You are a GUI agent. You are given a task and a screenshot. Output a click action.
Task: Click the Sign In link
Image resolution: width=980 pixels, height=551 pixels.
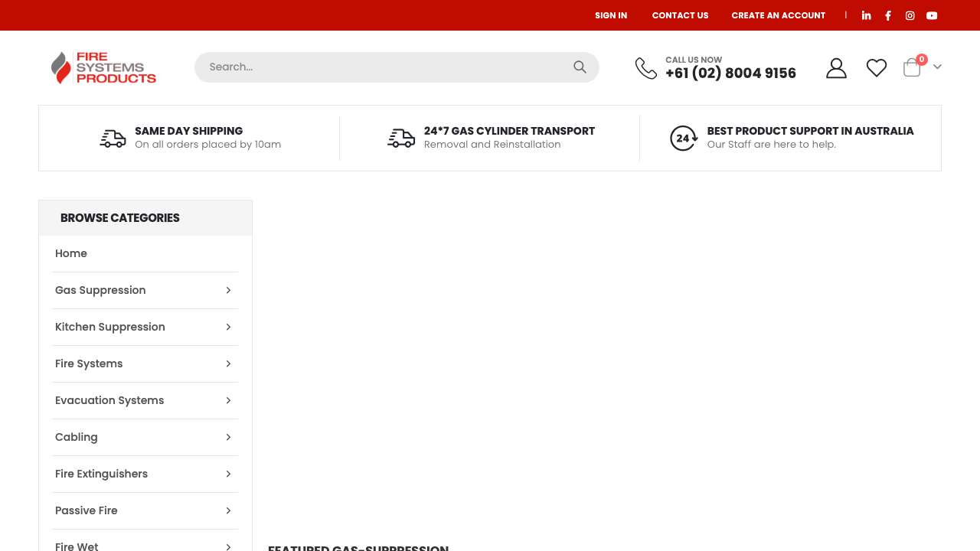point(611,15)
